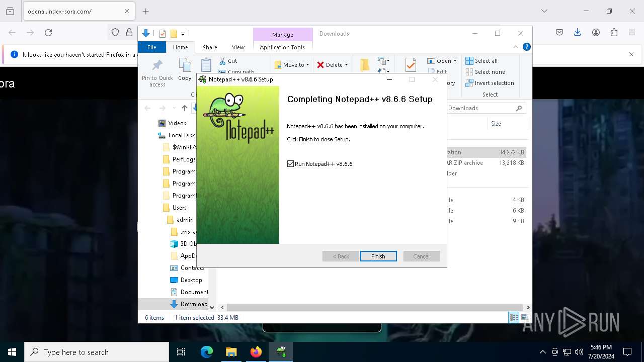Viewport: 644px width, 362px height.
Task: Click the Properties checkmark icon
Action: point(411,65)
